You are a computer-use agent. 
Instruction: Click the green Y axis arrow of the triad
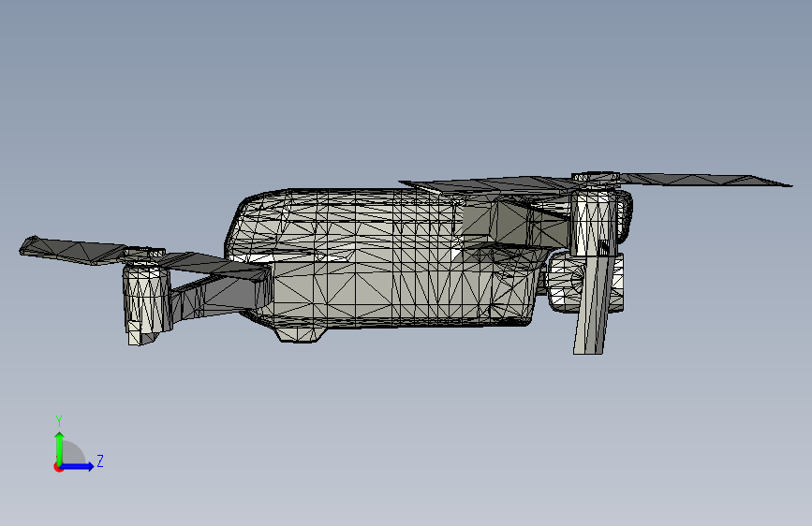(x=60, y=448)
